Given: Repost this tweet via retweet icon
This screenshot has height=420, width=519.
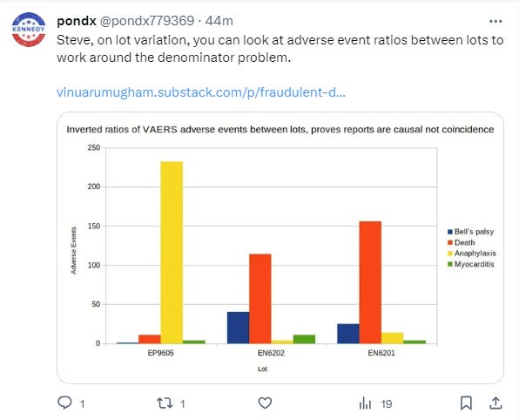Looking at the screenshot, I should coord(165,403).
